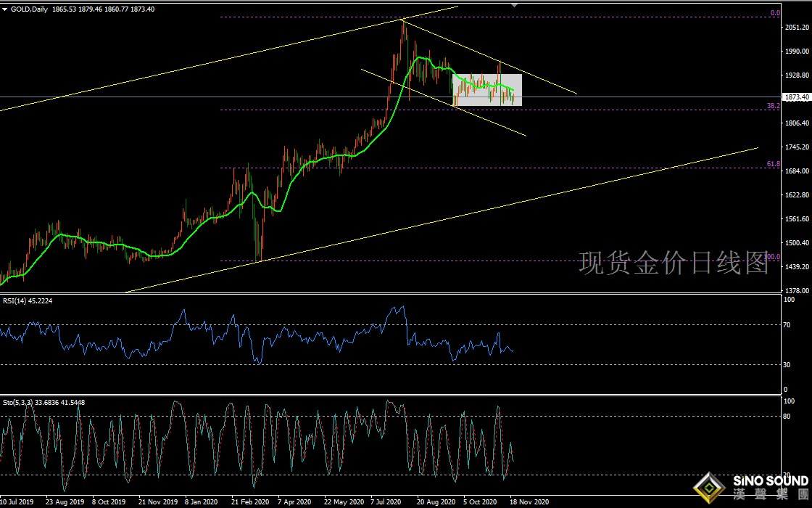Select the gray consolidation rectangle on chart
The image size is (812, 508).
[486, 90]
